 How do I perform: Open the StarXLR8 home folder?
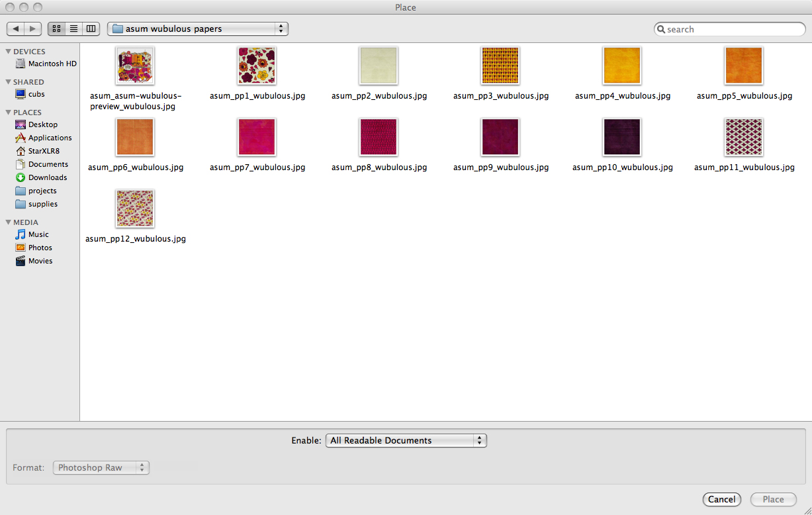point(44,151)
